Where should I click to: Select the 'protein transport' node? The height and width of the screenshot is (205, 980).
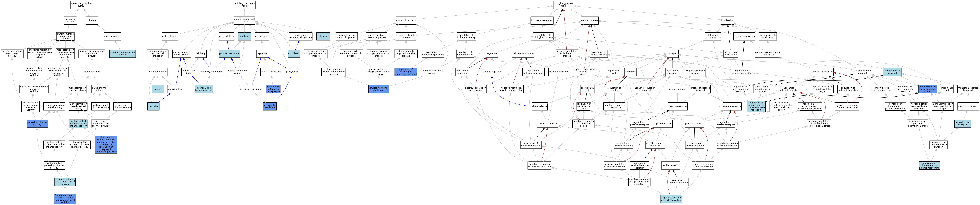[x=732, y=107]
